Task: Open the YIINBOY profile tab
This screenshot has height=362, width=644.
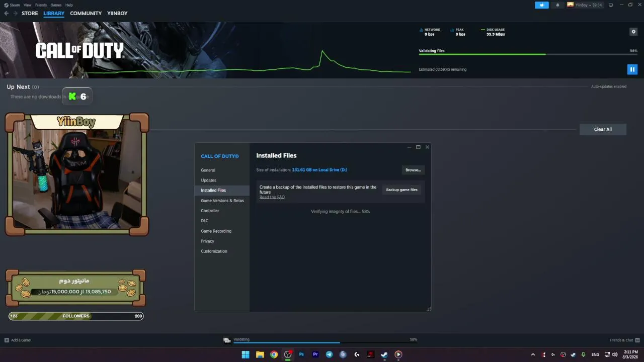Action: coord(117,13)
